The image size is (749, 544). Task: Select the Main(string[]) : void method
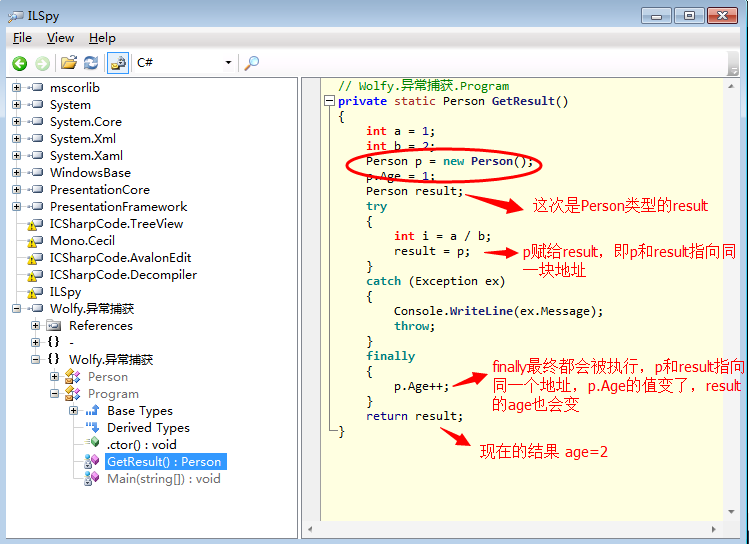tap(164, 479)
